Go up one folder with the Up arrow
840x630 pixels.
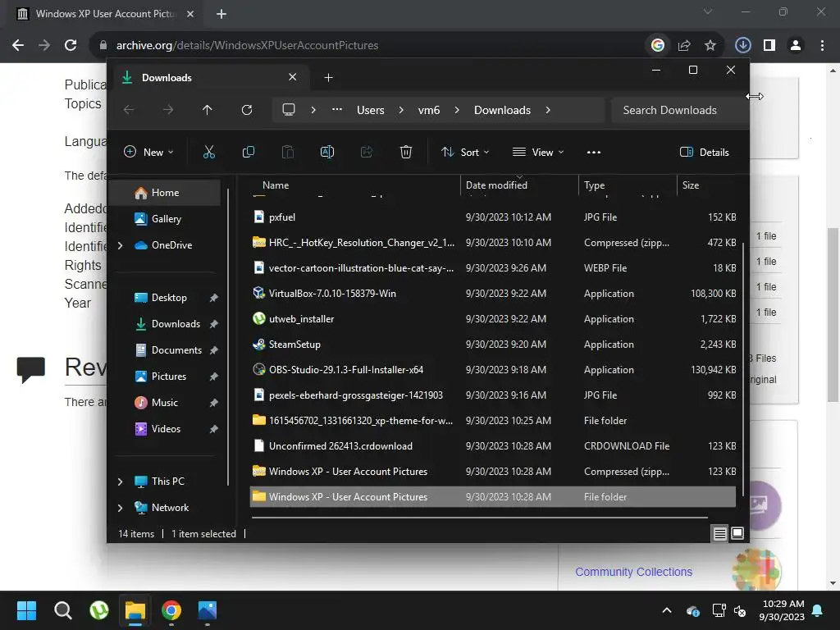(208, 110)
